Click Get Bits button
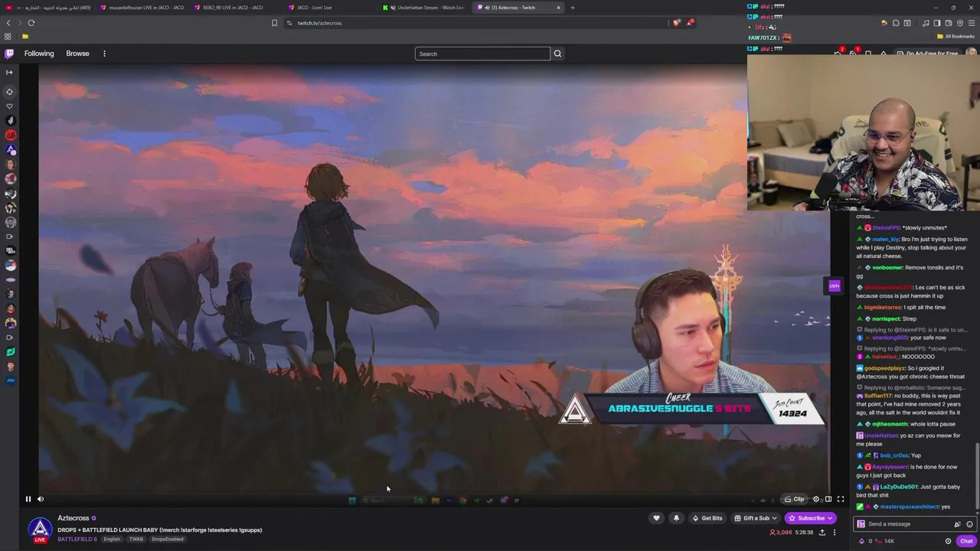Screen dimensions: 980x551 (707, 518)
